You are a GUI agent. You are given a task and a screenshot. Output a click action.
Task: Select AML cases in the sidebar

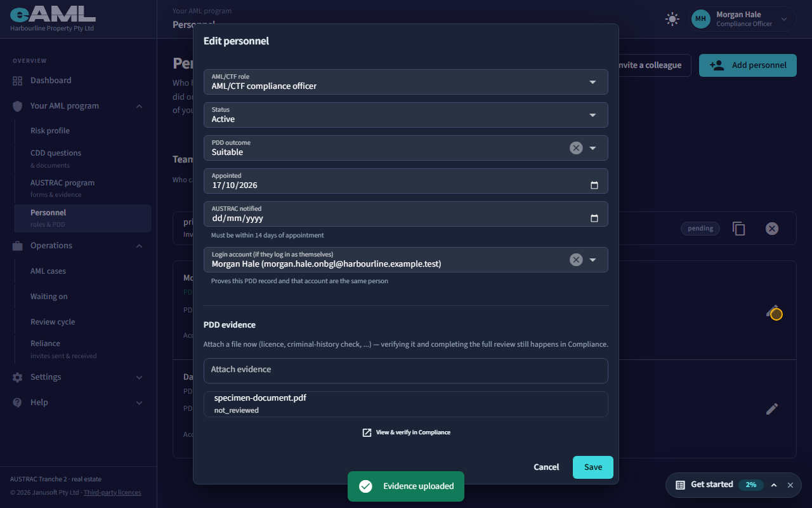click(x=83, y=271)
